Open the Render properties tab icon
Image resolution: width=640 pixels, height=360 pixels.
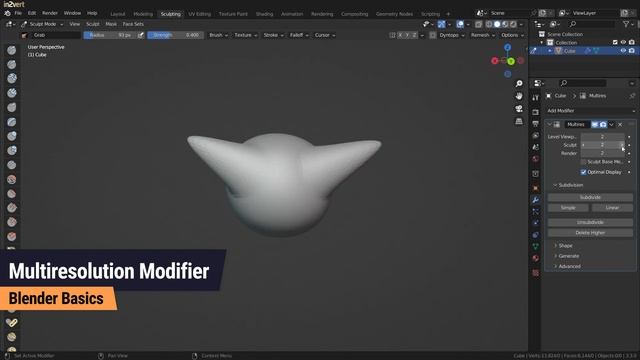coord(536,112)
